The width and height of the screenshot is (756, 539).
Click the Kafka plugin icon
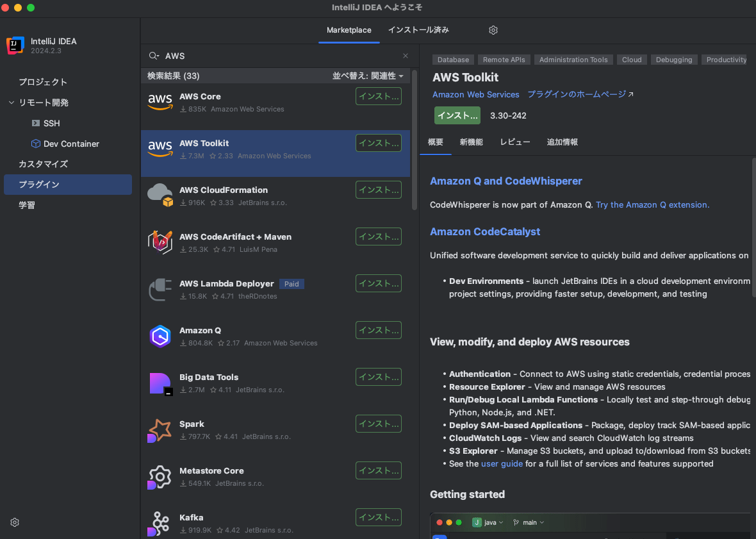pos(160,524)
